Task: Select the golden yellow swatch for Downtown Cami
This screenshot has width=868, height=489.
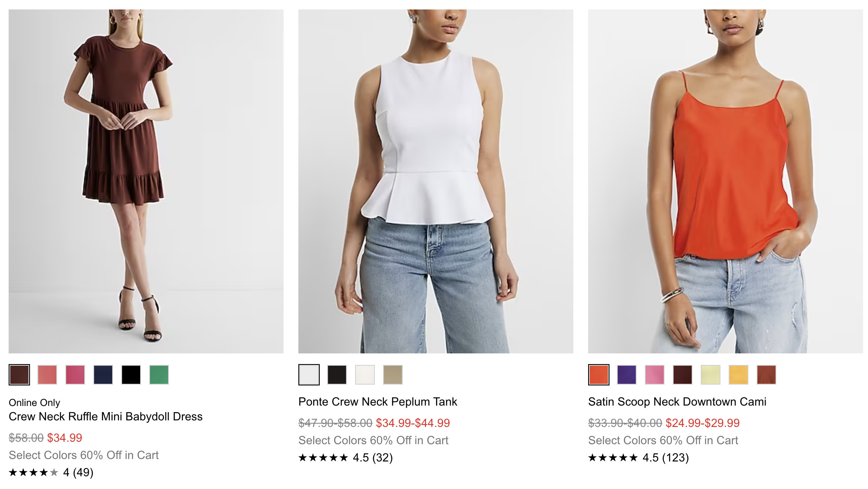Action: 739,375
